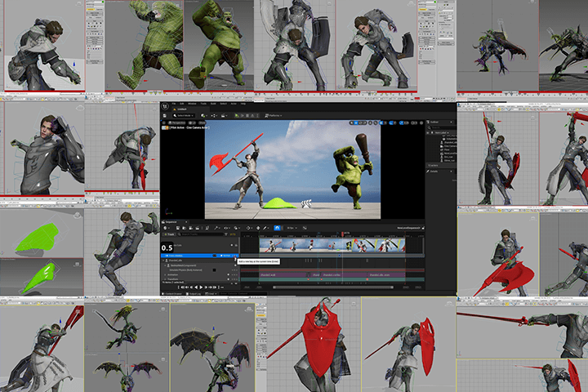Click the add Track button

click(x=169, y=234)
